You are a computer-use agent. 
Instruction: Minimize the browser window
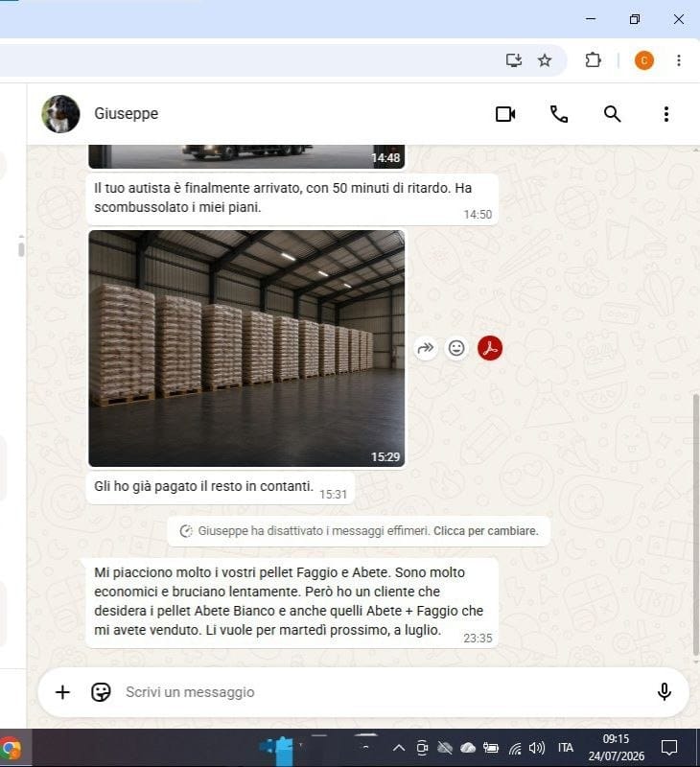pyautogui.click(x=591, y=19)
